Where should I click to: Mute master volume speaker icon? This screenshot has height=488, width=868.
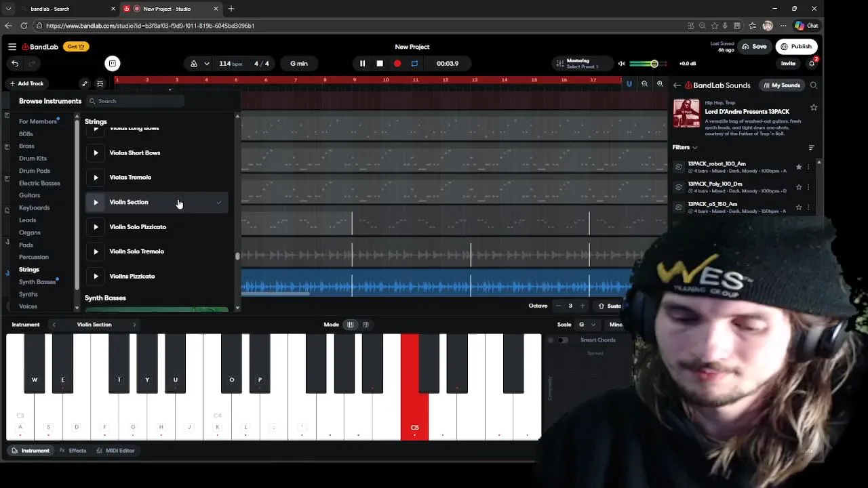(x=621, y=64)
